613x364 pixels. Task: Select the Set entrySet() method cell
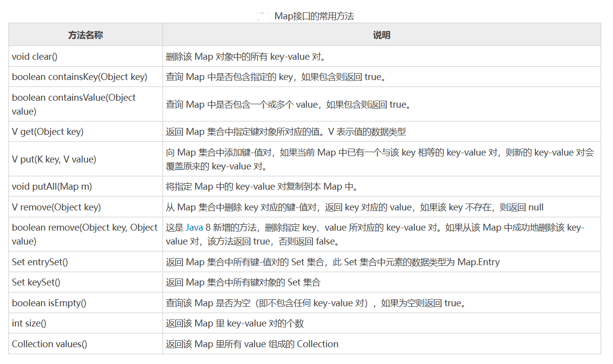point(40,262)
